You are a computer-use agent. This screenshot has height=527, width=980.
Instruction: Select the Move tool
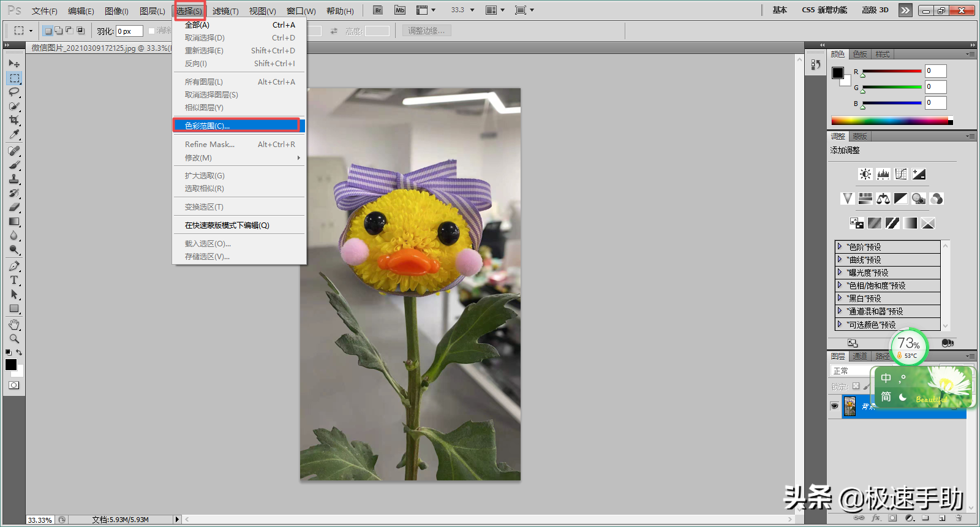14,64
